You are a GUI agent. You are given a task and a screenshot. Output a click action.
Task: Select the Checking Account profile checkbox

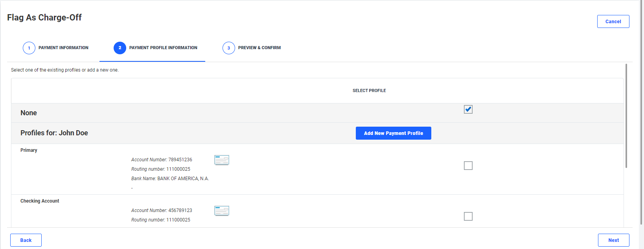pyautogui.click(x=468, y=216)
